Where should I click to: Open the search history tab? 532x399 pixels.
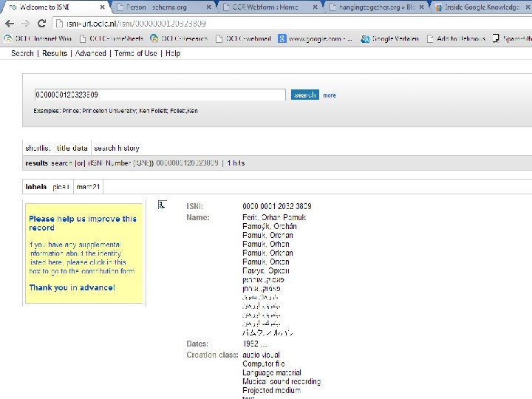117,149
